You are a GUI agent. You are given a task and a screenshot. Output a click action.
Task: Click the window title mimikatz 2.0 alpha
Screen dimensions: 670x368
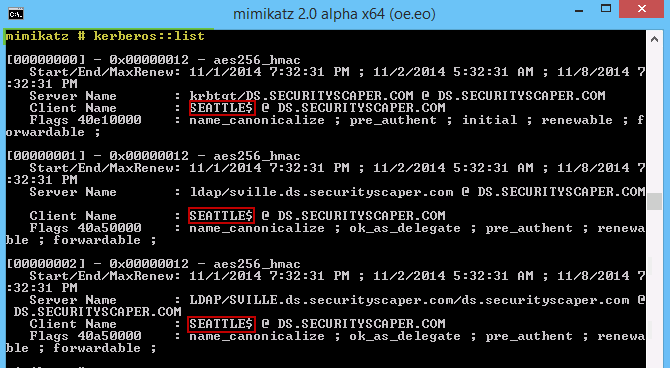coord(334,14)
